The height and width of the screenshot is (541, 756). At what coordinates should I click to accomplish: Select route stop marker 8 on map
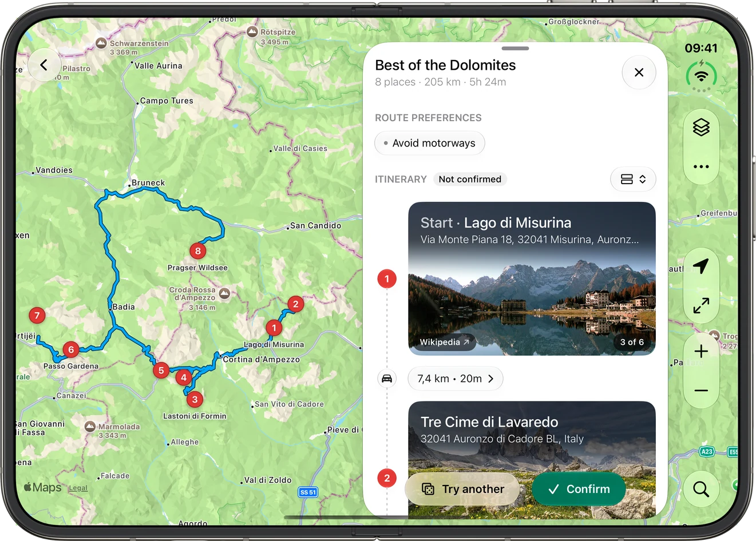tap(198, 250)
